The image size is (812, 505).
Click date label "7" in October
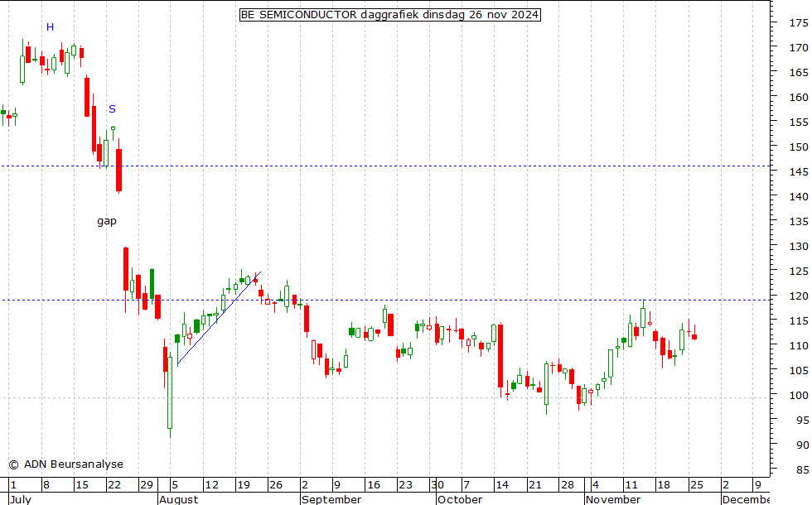(x=466, y=485)
